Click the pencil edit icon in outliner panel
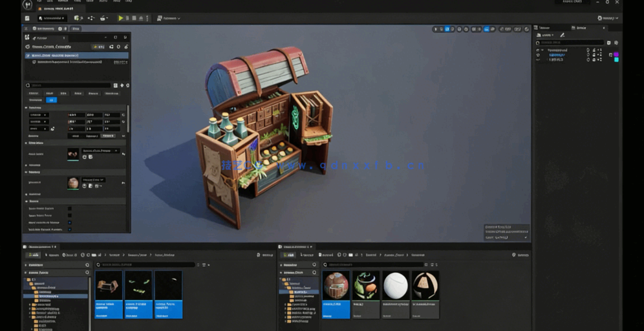The height and width of the screenshot is (331, 644). pos(562,35)
